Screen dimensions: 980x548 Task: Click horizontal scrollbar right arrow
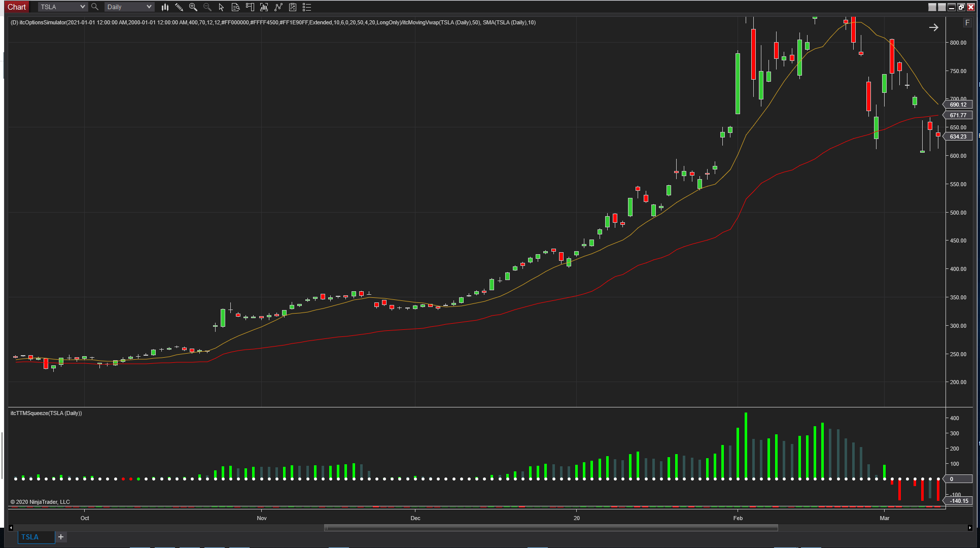click(971, 528)
